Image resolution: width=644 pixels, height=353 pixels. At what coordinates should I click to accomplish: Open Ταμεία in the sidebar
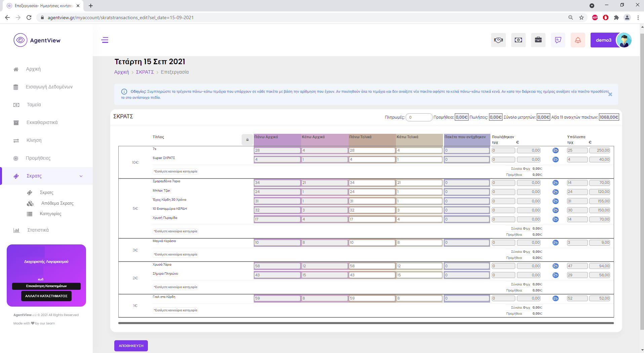click(34, 105)
